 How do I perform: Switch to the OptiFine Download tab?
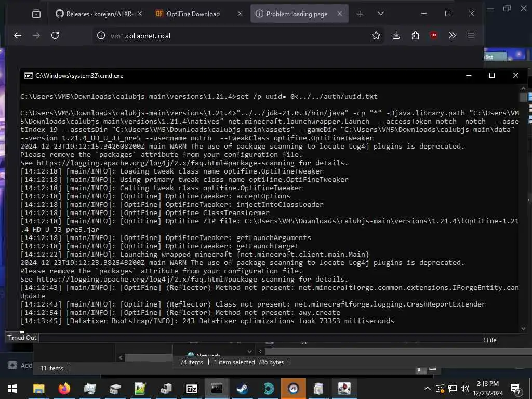click(x=198, y=14)
